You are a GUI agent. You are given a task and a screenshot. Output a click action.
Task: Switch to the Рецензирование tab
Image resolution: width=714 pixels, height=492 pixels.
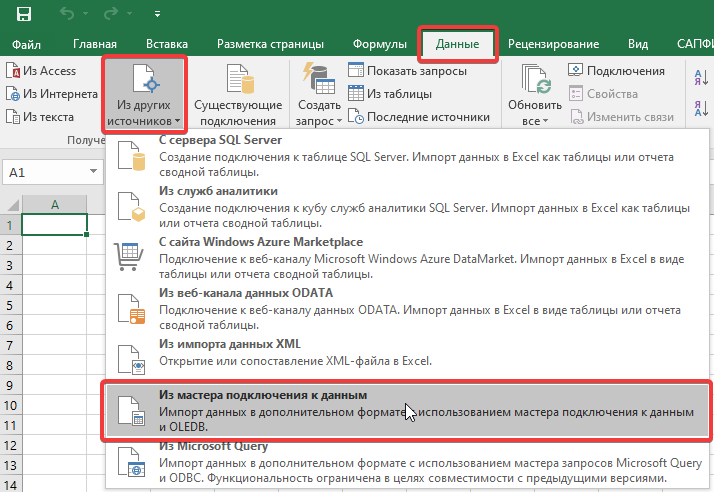pyautogui.click(x=553, y=44)
